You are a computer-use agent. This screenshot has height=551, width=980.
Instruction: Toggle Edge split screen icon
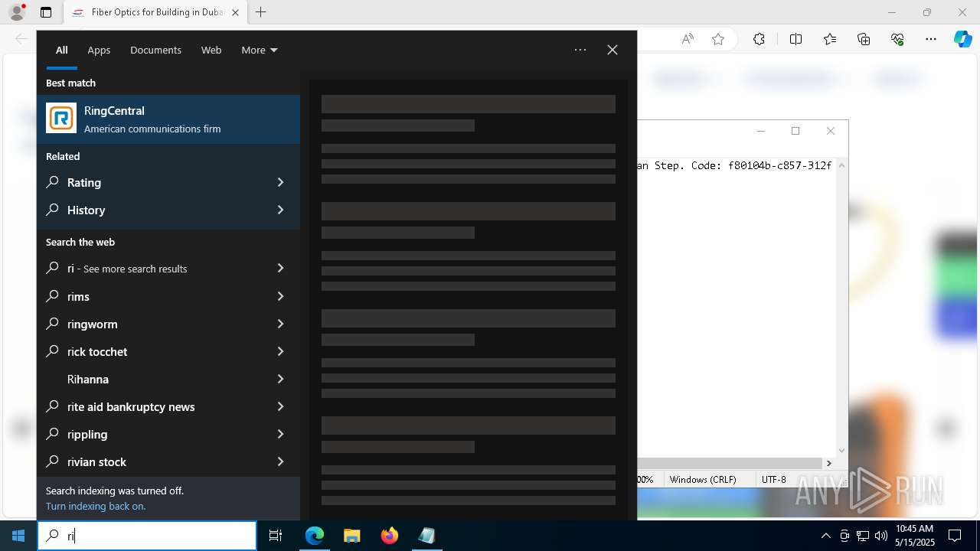click(795, 39)
